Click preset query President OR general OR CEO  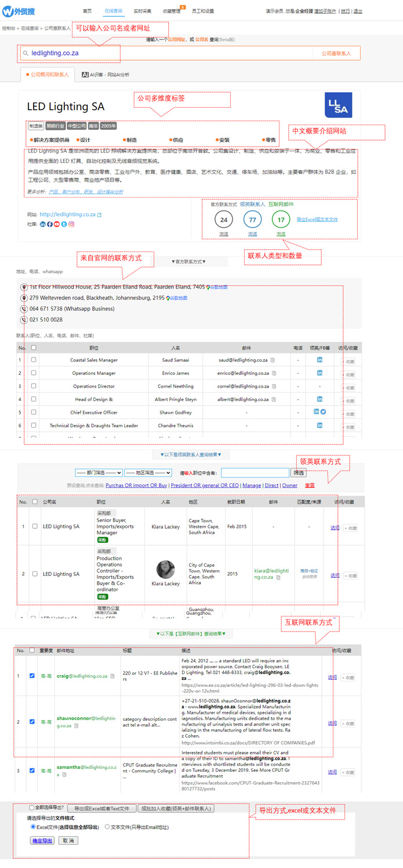[205, 486]
